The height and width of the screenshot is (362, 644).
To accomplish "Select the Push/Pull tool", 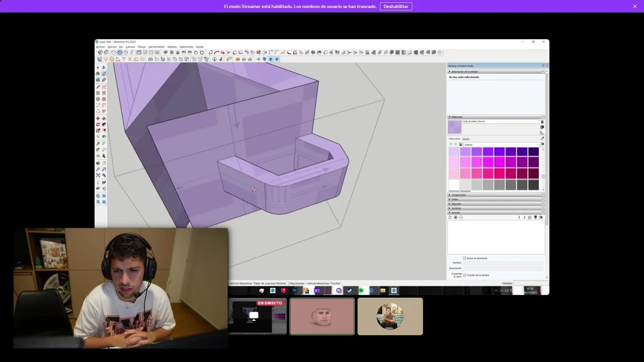I will 104,119.
